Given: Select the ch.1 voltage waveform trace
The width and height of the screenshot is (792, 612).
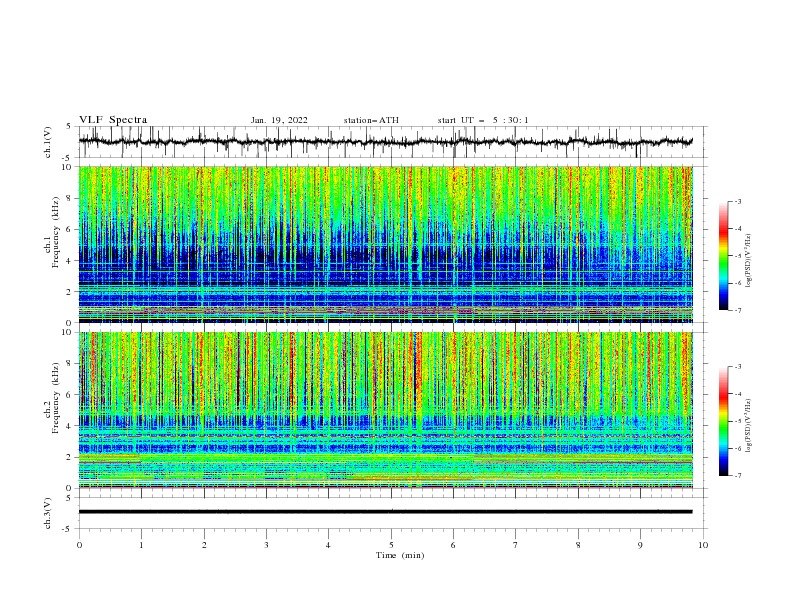Looking at the screenshot, I should coord(385,142).
